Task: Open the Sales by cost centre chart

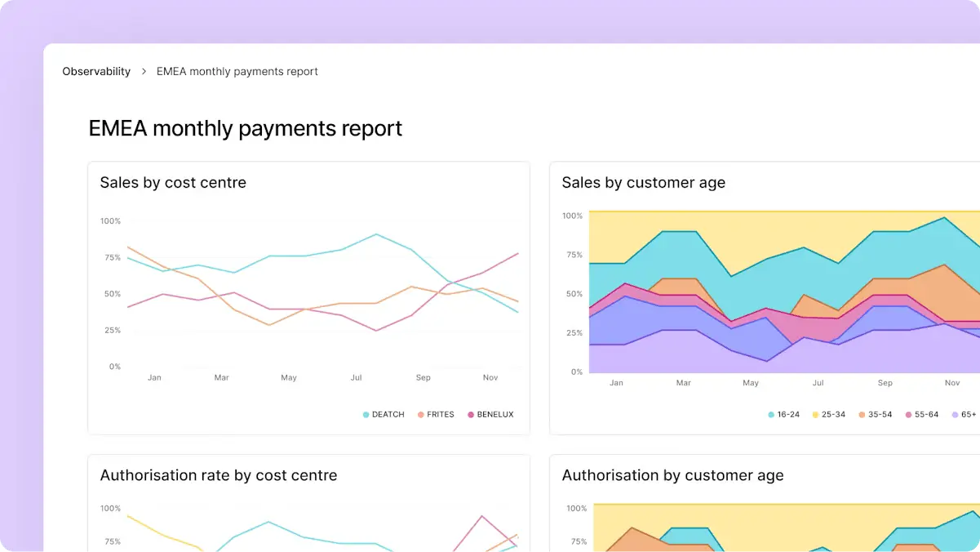Action: coord(172,183)
